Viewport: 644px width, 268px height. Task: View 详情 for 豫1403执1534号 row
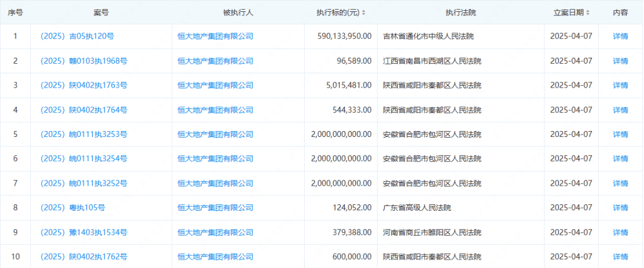pos(620,232)
